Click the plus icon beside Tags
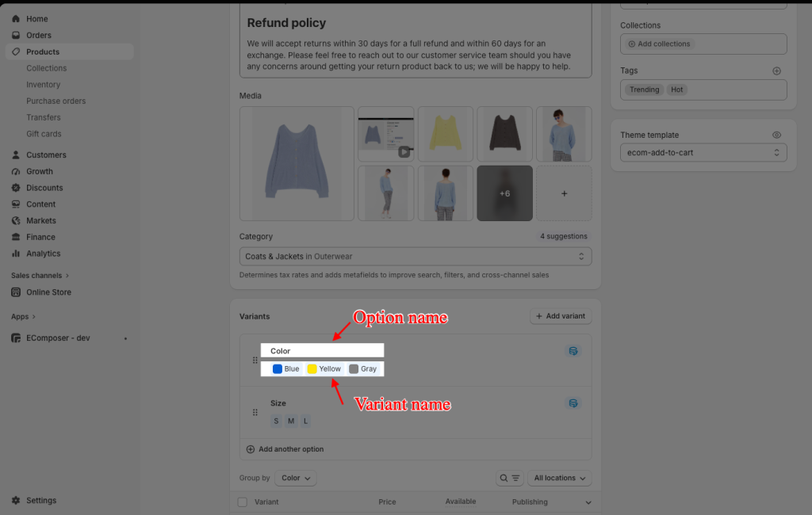The image size is (812, 515). point(776,71)
